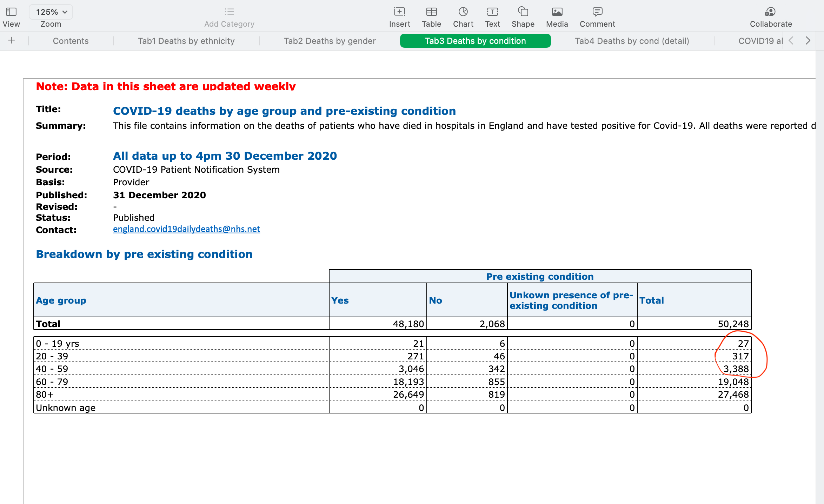824x504 pixels.
Task: Open the Chart insertion menu
Action: pos(463,12)
